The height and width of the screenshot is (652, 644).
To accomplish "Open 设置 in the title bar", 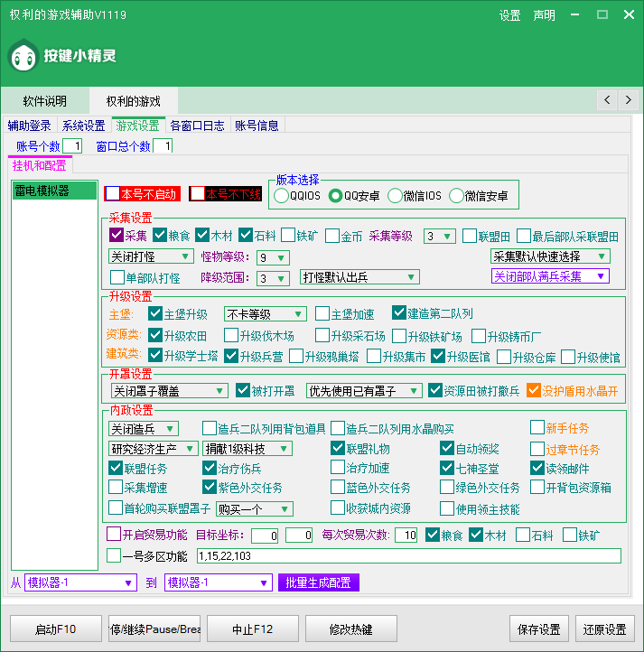I will pos(509,15).
